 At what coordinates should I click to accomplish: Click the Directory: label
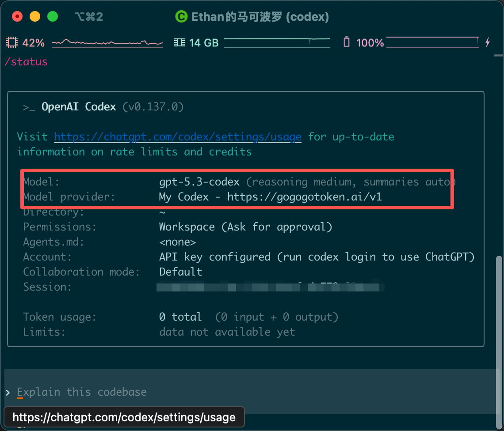pyautogui.click(x=53, y=212)
